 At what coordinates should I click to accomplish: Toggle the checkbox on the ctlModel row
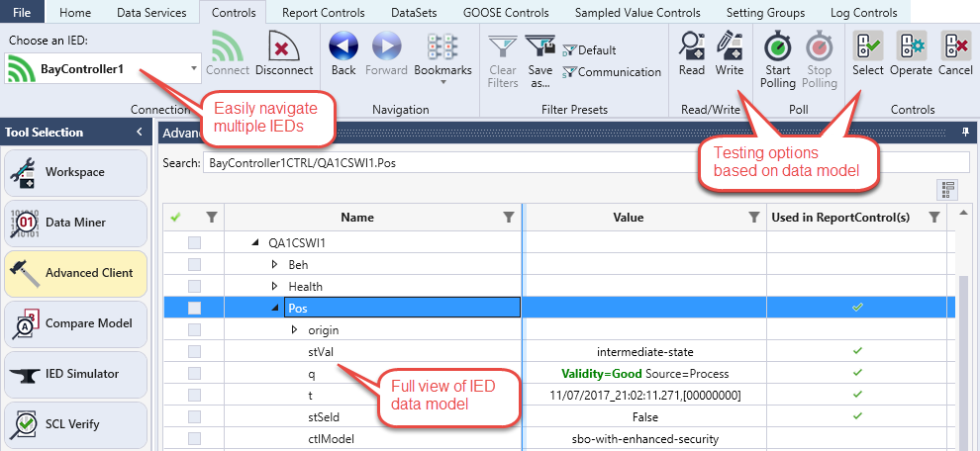click(194, 438)
